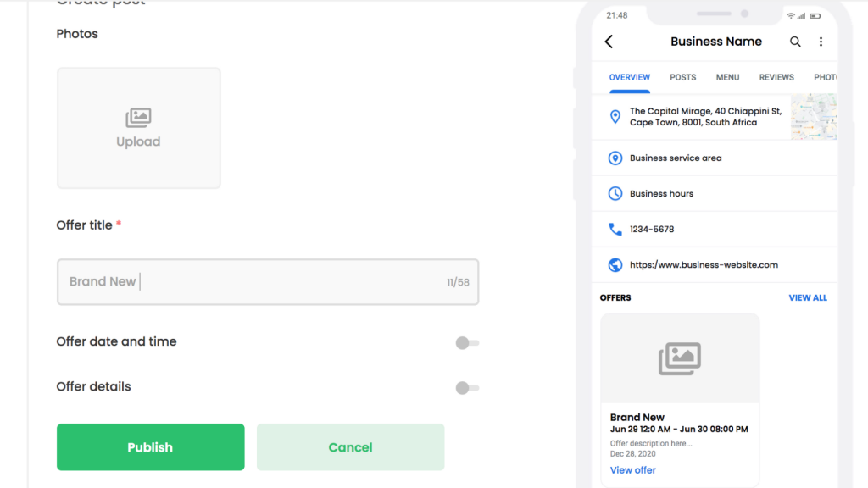The image size is (868, 488).
Task: Click View All offers link
Action: click(x=808, y=298)
